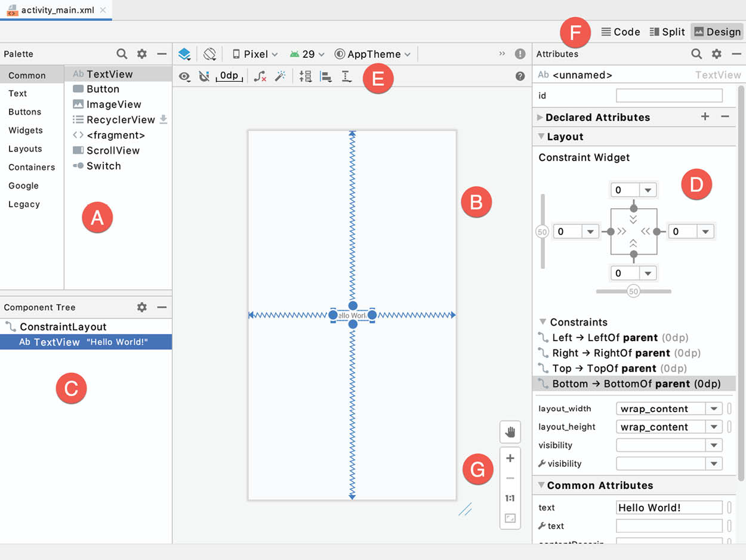Click the Palette search magnifier icon

click(x=122, y=54)
